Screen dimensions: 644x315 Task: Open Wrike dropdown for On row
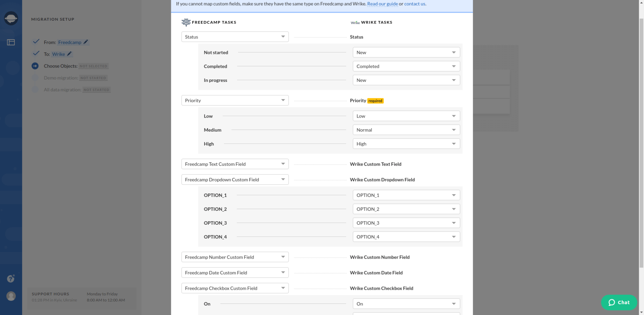pyautogui.click(x=406, y=304)
